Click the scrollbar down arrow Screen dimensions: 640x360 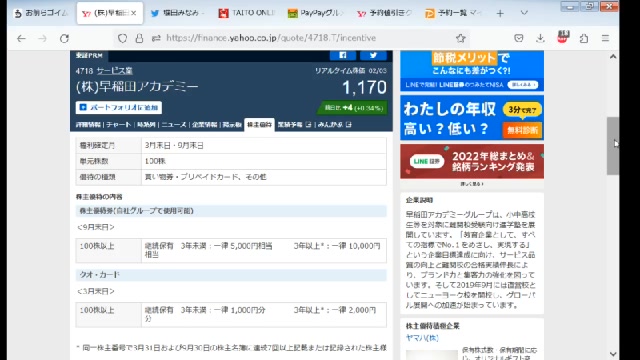613,353
